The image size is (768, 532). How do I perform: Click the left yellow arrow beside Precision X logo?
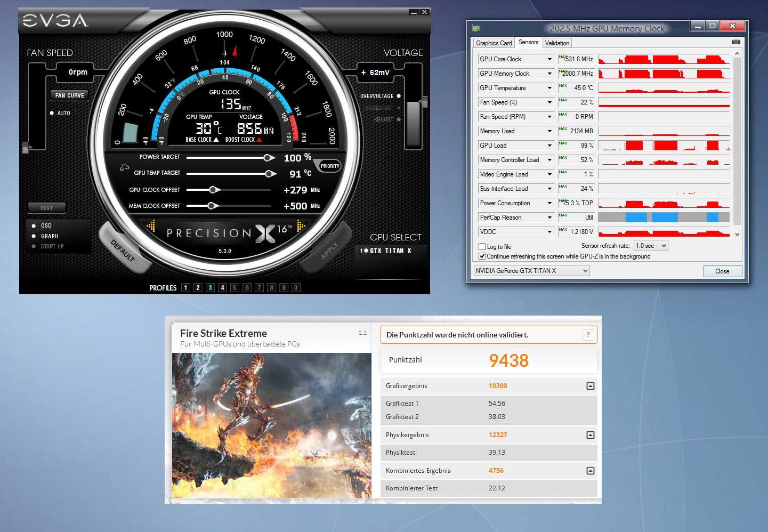tap(151, 227)
